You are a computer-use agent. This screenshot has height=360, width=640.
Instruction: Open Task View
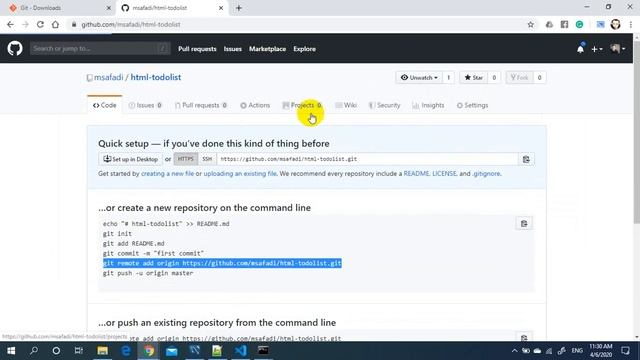[x=79, y=351]
